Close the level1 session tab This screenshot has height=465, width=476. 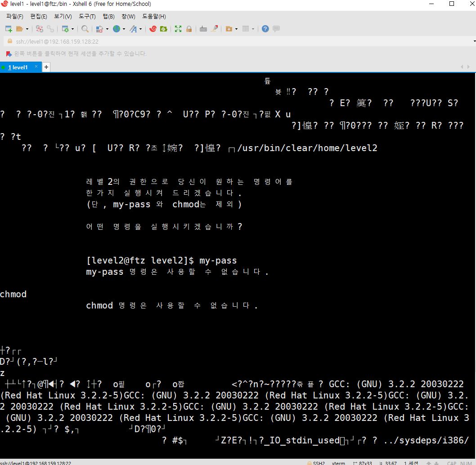click(x=36, y=67)
